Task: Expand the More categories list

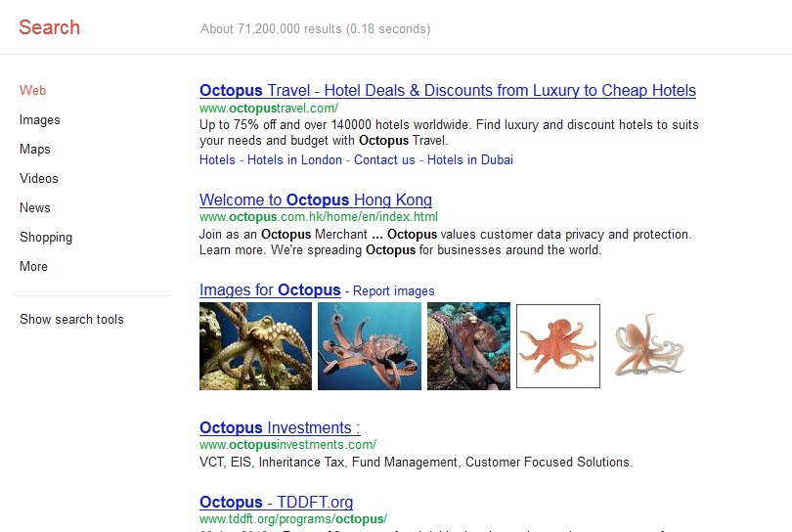Action: click(34, 266)
